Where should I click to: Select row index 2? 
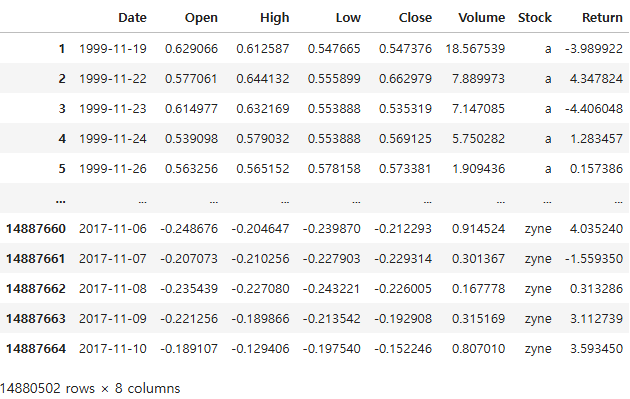coord(61,79)
